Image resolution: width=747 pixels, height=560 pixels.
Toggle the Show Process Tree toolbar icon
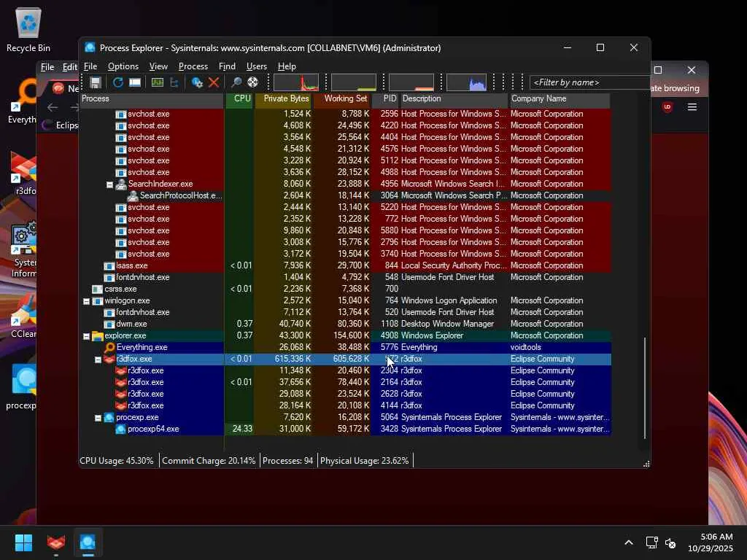click(174, 82)
